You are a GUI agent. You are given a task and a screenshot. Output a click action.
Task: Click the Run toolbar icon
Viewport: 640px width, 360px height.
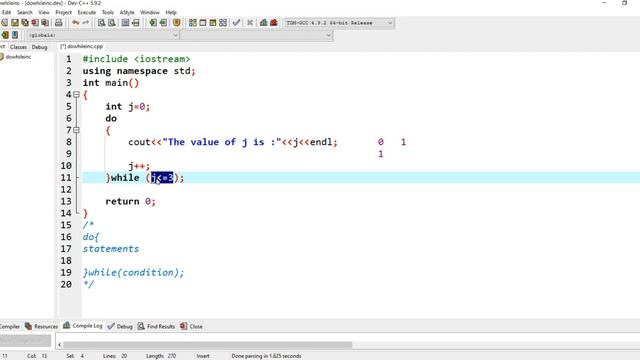point(203,23)
